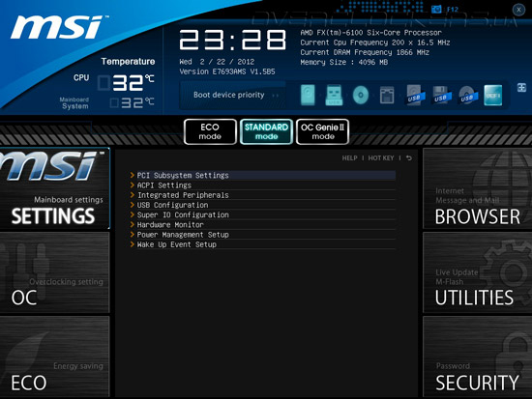
Task: Open the Hardware Monitor submenu
Action: click(263, 225)
